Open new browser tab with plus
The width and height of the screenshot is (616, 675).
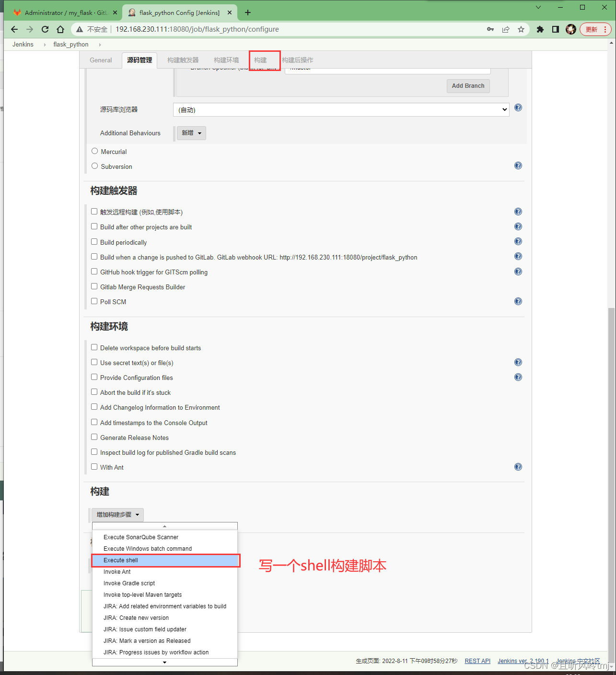click(x=248, y=12)
